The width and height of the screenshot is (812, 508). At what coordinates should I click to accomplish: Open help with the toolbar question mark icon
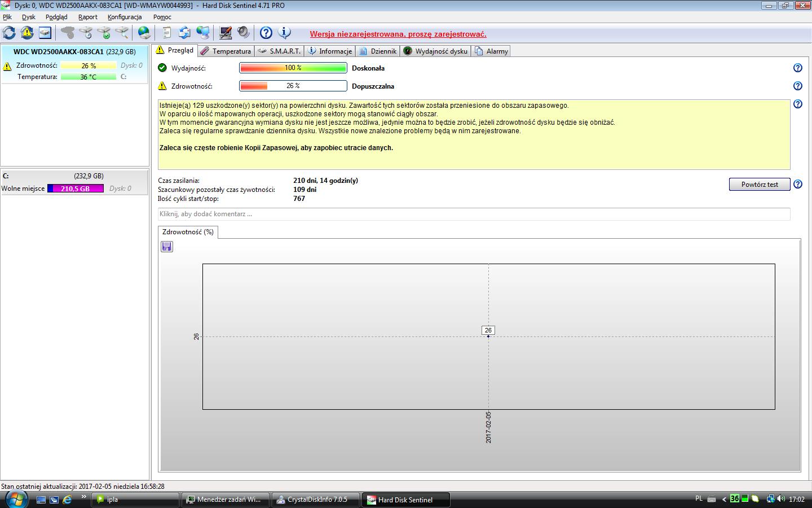[266, 33]
